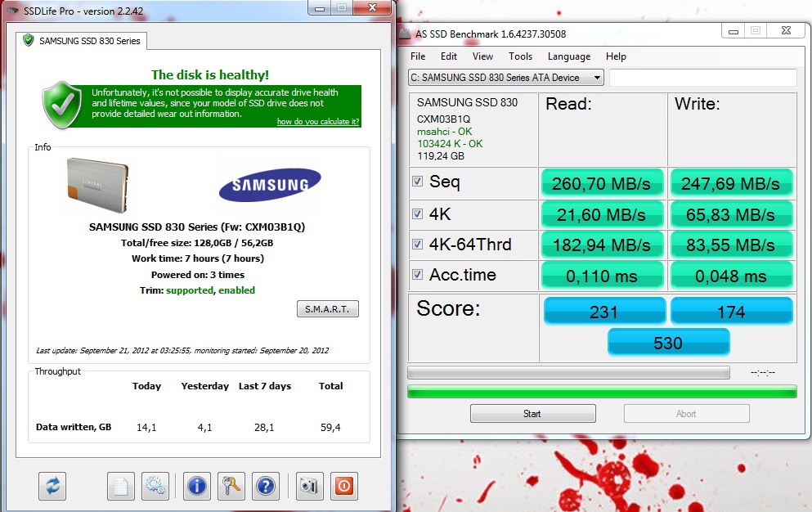812x512 pixels.
Task: Click the 4K-64Thrd write result 83,55 MB/s
Action: point(731,245)
